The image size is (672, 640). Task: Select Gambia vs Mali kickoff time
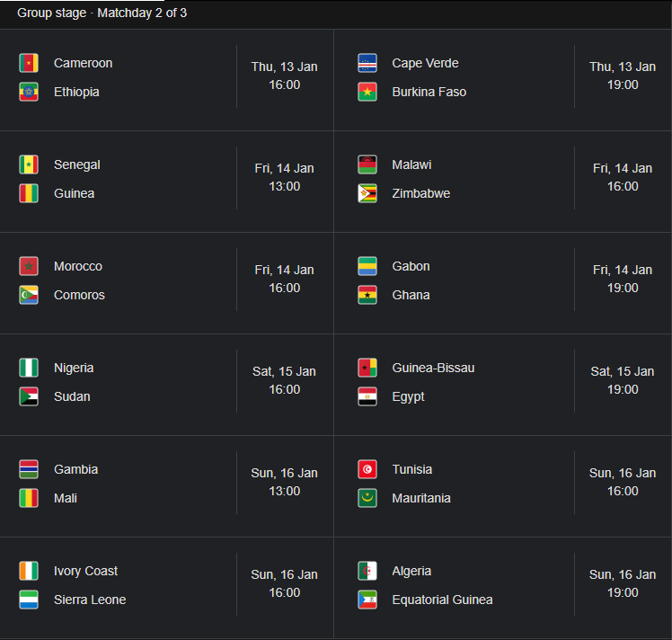click(284, 482)
